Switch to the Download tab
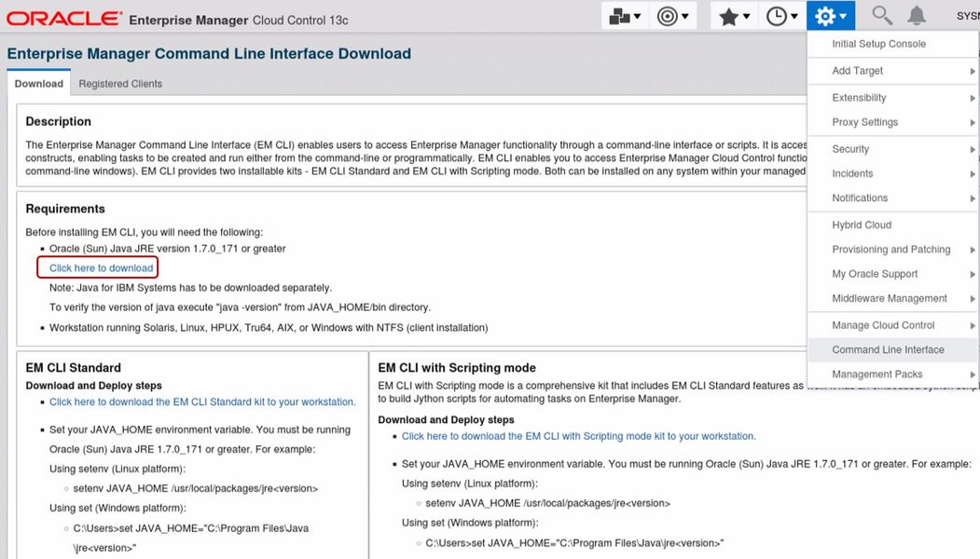Image resolution: width=980 pixels, height=559 pixels. 39,84
